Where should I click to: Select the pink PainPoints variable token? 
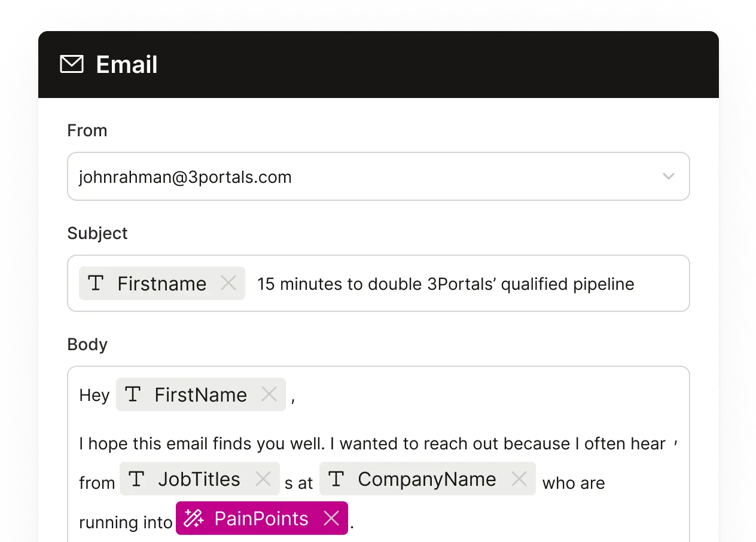point(261,518)
